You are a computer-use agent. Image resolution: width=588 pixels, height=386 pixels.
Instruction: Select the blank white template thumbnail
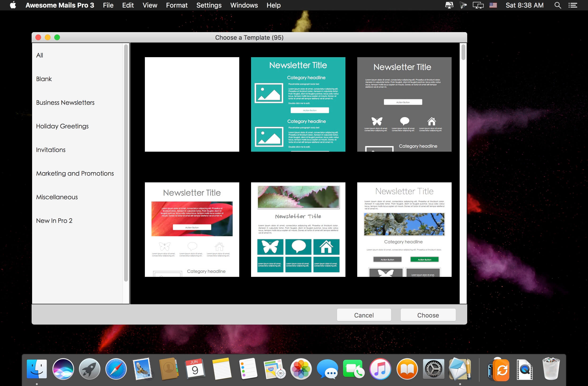(x=192, y=104)
